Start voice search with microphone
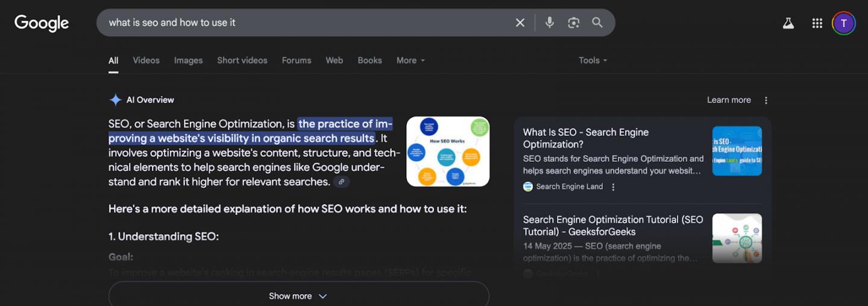 pyautogui.click(x=550, y=23)
